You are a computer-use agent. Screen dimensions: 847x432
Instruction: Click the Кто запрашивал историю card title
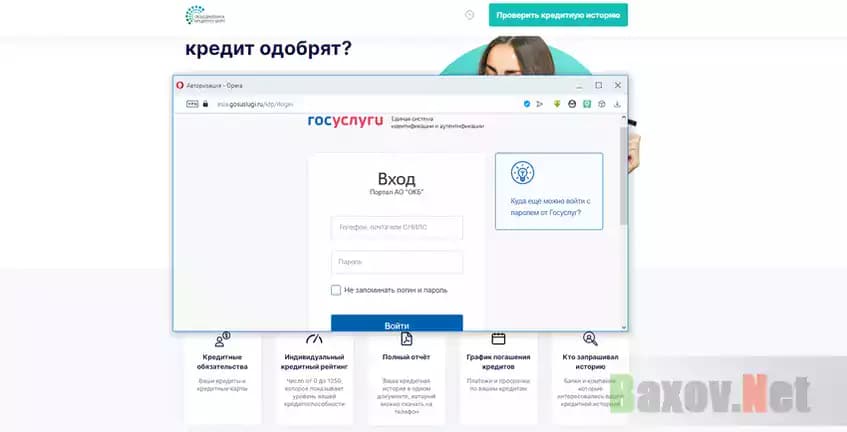590,362
